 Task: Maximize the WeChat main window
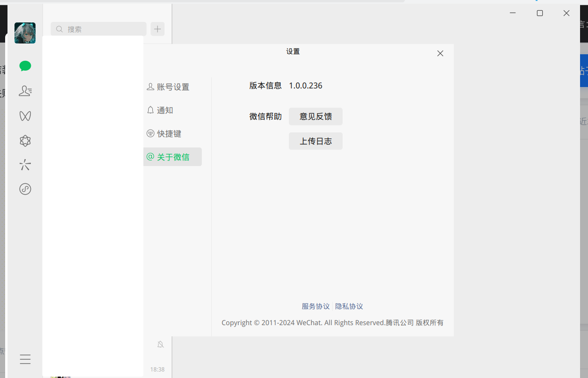pyautogui.click(x=540, y=13)
